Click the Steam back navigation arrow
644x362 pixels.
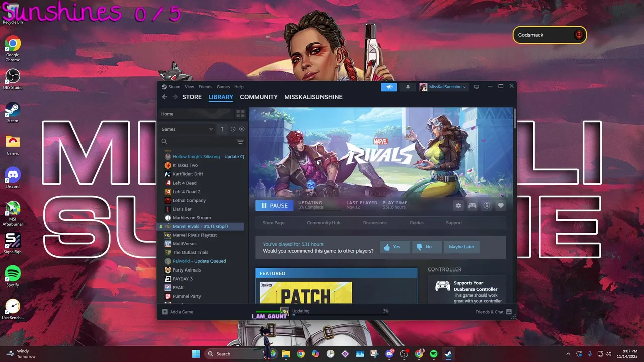164,97
